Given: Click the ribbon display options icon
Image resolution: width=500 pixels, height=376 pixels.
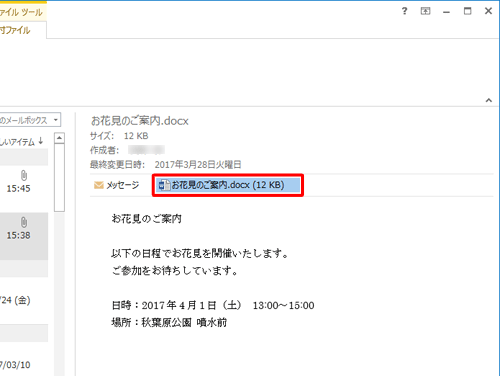Looking at the screenshot, I should [425, 11].
